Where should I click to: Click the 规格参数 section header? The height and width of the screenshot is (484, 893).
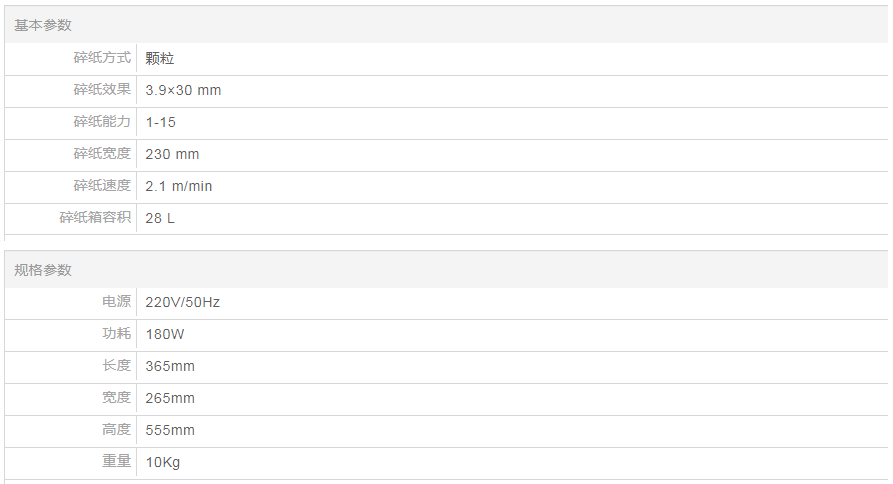[x=43, y=270]
